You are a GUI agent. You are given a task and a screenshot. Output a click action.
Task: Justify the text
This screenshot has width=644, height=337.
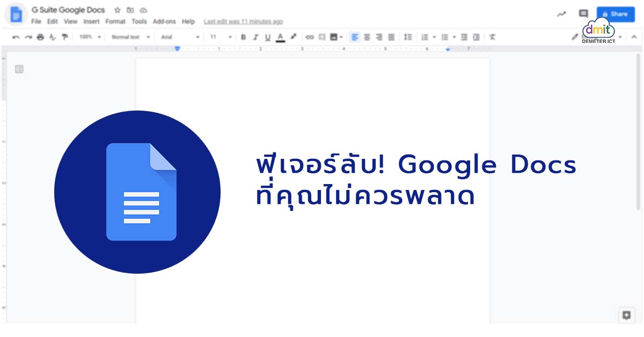tap(391, 37)
